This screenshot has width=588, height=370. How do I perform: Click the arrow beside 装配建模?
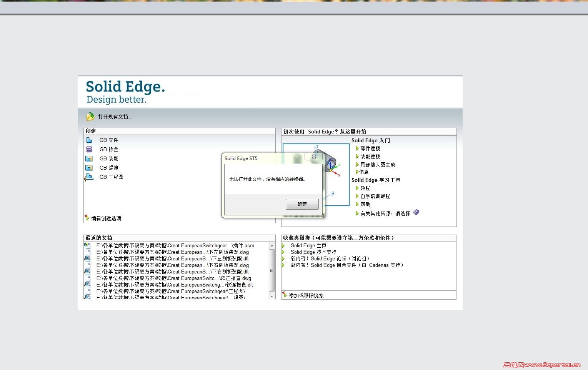(x=357, y=157)
